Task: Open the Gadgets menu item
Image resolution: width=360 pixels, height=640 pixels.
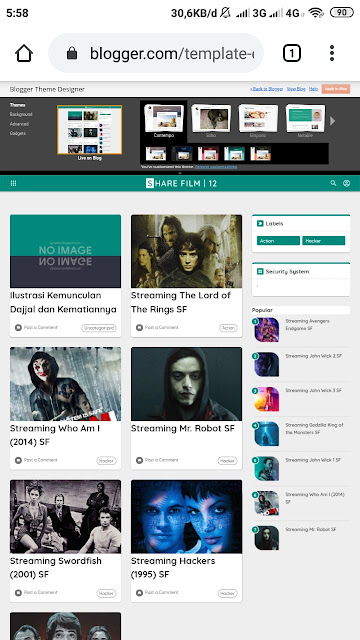Action: coord(18,133)
